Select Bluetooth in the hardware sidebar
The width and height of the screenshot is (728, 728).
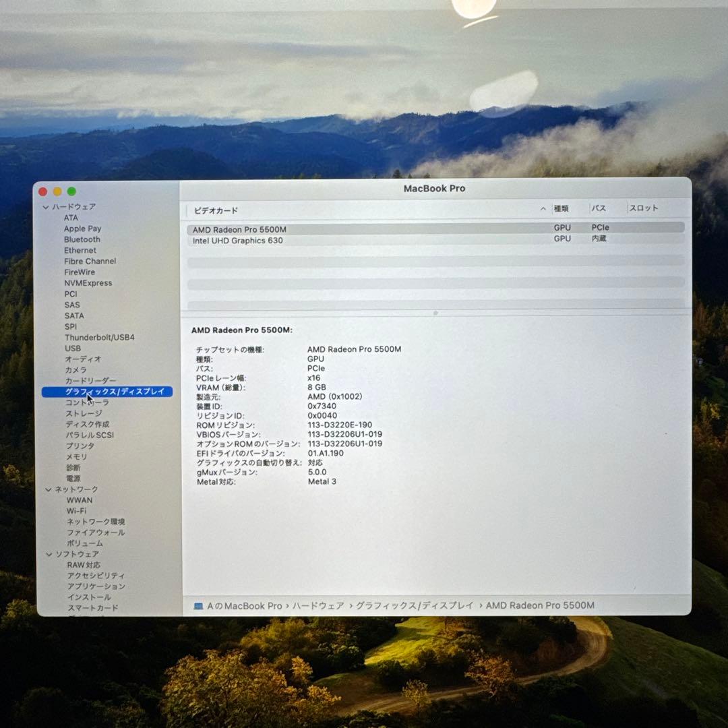tap(82, 239)
